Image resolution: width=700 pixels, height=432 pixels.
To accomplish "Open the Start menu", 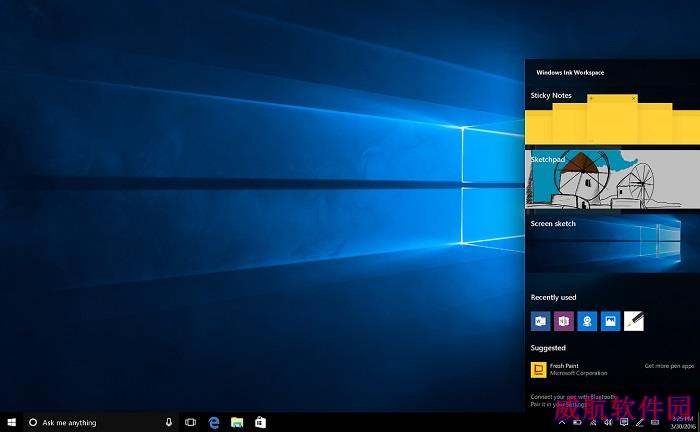I will pyautogui.click(x=12, y=422).
